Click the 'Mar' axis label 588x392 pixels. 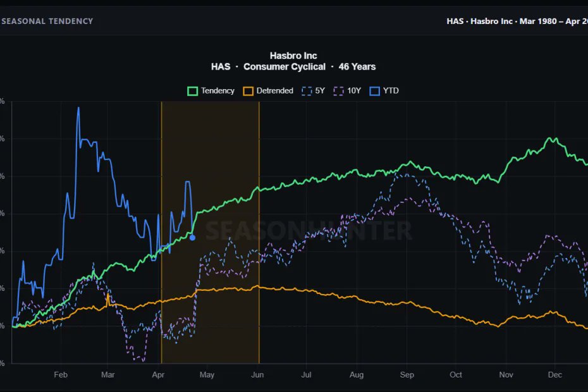(x=108, y=375)
